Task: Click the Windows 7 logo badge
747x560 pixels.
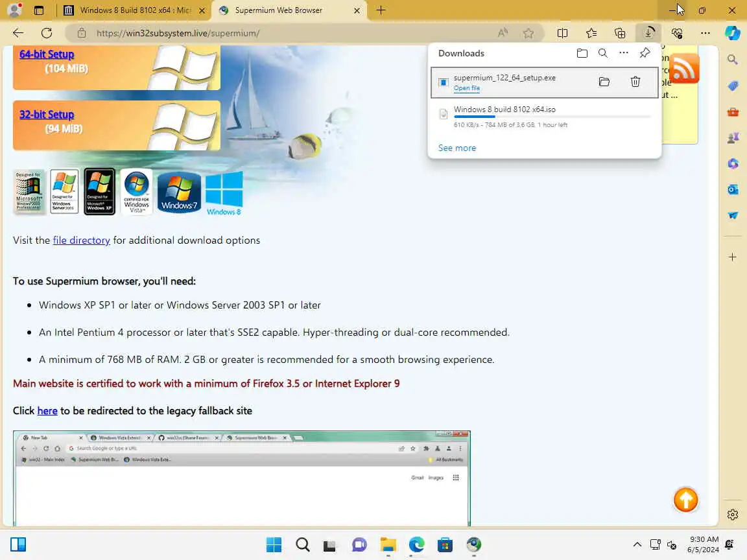Action: (179, 192)
